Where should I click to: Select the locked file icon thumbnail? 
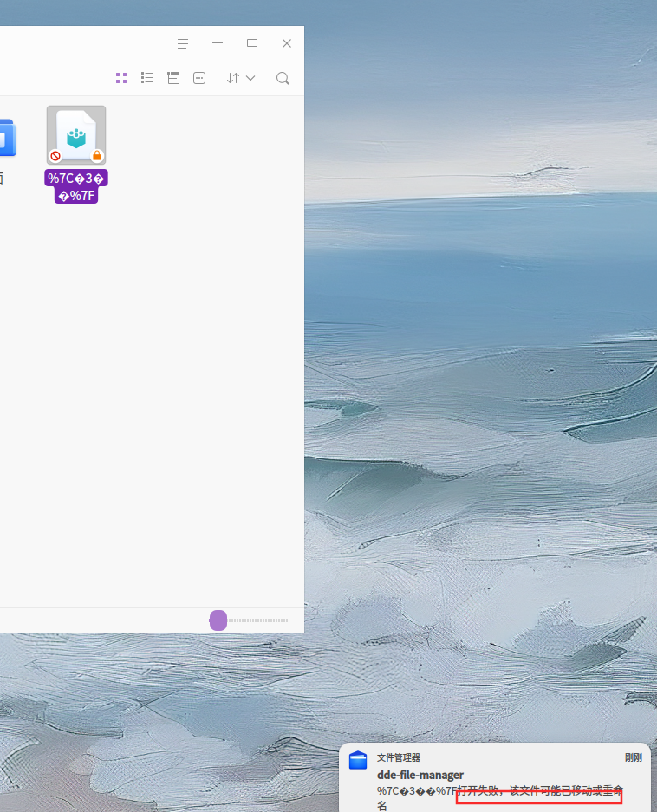(x=76, y=135)
